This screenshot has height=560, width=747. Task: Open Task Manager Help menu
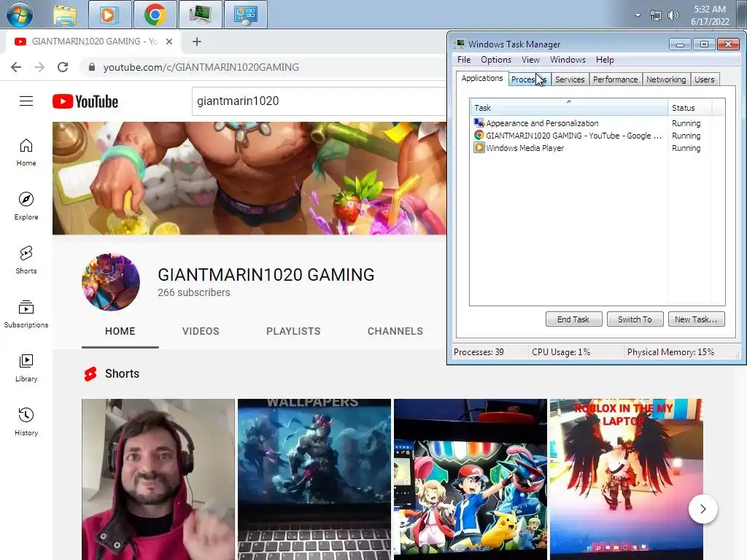click(x=605, y=60)
